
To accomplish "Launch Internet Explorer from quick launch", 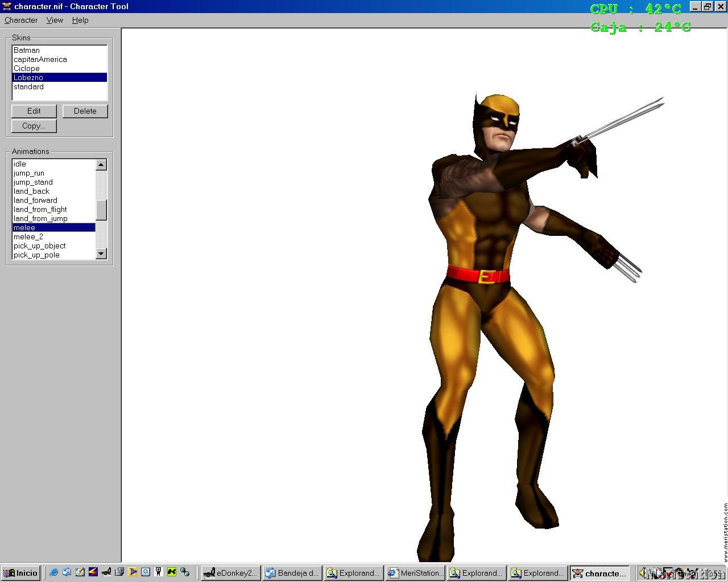I will (x=53, y=572).
